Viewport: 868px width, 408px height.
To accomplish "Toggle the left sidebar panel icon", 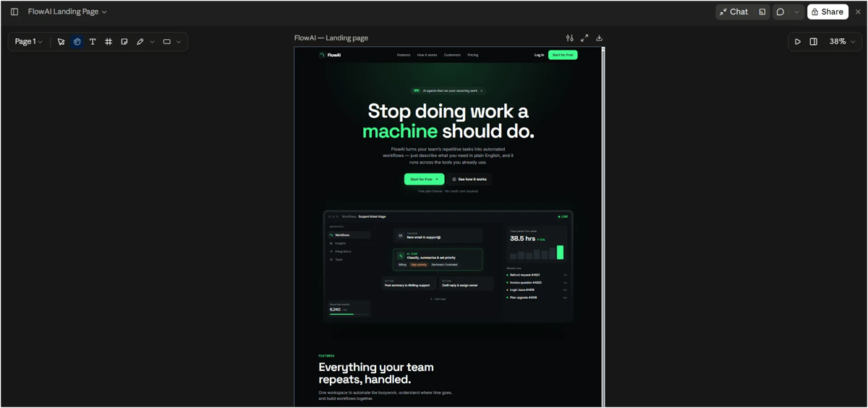I will pos(14,12).
